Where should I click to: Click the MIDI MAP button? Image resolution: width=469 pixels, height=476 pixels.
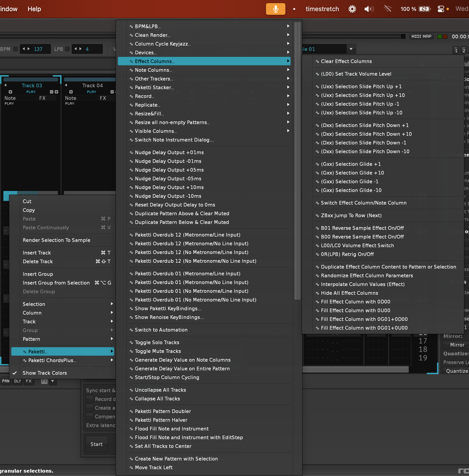pyautogui.click(x=421, y=36)
